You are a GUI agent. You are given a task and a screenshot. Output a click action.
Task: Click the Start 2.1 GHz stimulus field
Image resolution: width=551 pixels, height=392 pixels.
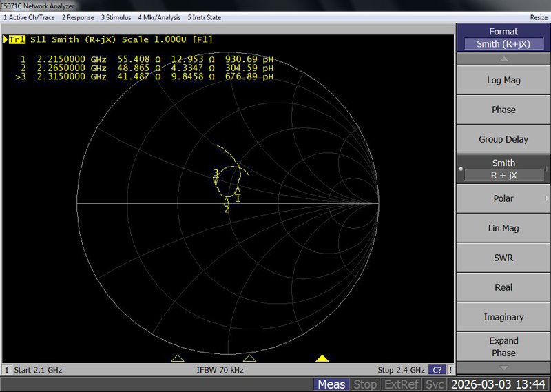(39, 370)
